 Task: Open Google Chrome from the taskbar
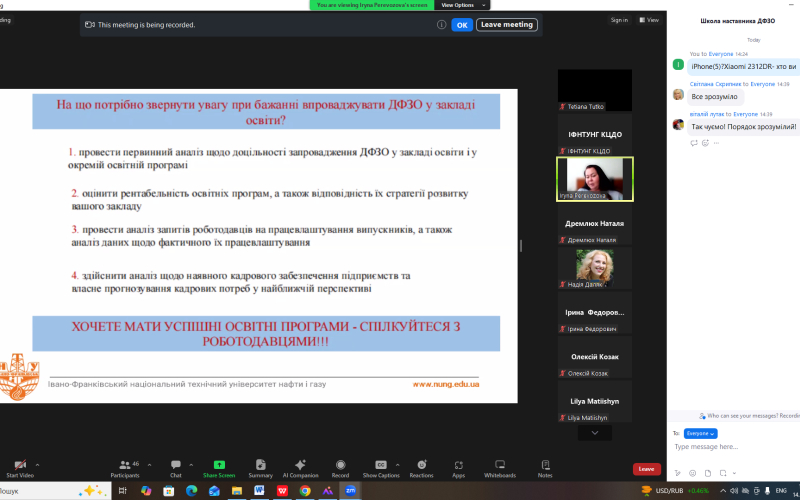[305, 491]
